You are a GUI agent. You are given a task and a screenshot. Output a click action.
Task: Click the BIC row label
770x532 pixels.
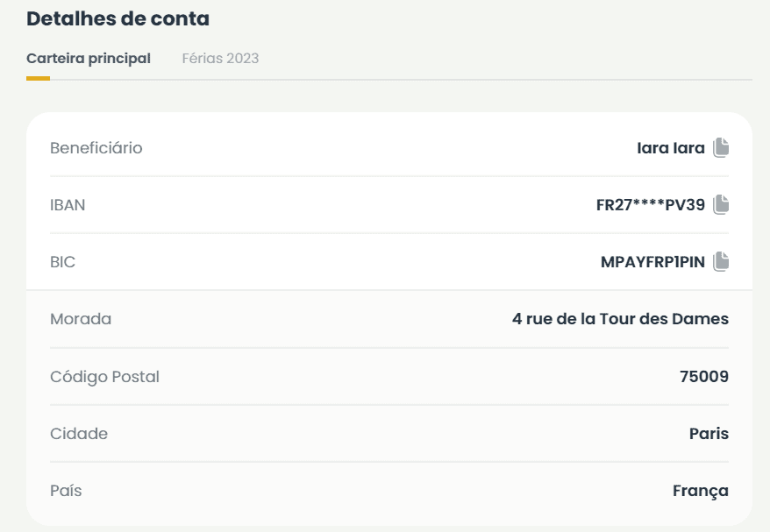[63, 262]
